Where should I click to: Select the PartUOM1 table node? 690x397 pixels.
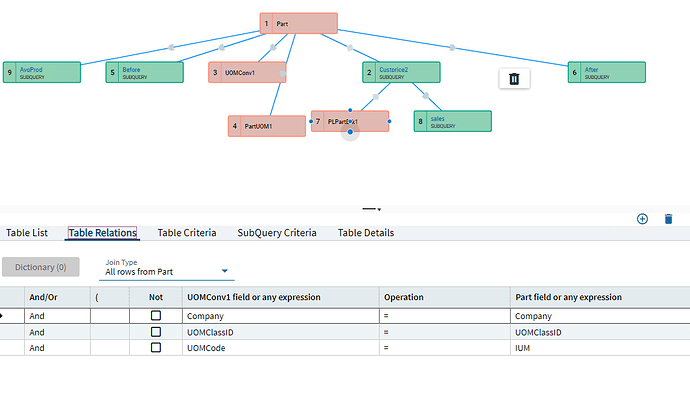(x=267, y=126)
